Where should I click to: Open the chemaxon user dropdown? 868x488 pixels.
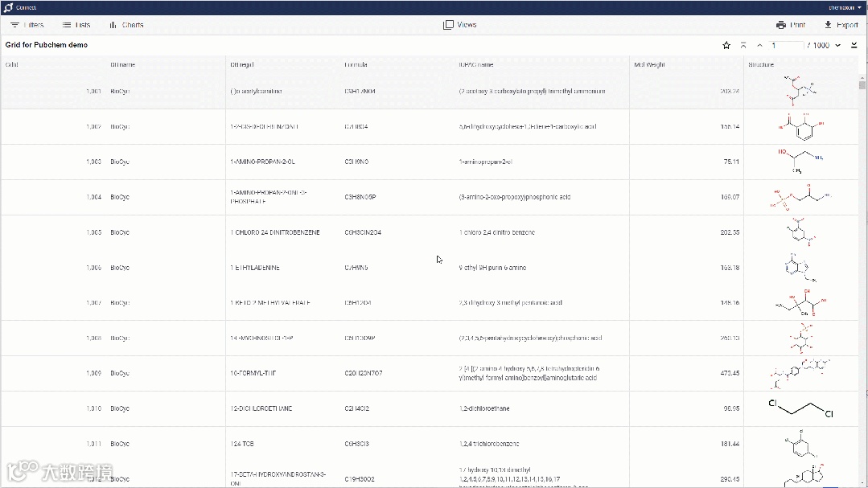coord(845,8)
